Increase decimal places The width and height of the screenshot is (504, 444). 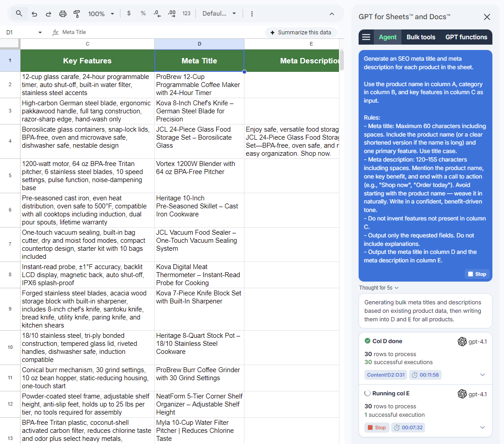point(172,14)
